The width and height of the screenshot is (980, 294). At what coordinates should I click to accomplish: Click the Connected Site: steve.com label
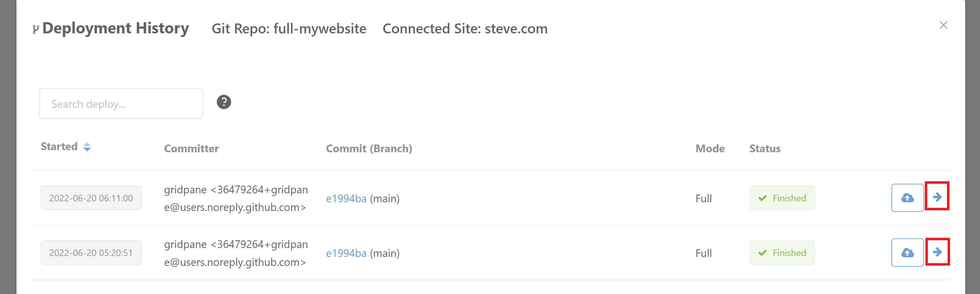pos(465,28)
